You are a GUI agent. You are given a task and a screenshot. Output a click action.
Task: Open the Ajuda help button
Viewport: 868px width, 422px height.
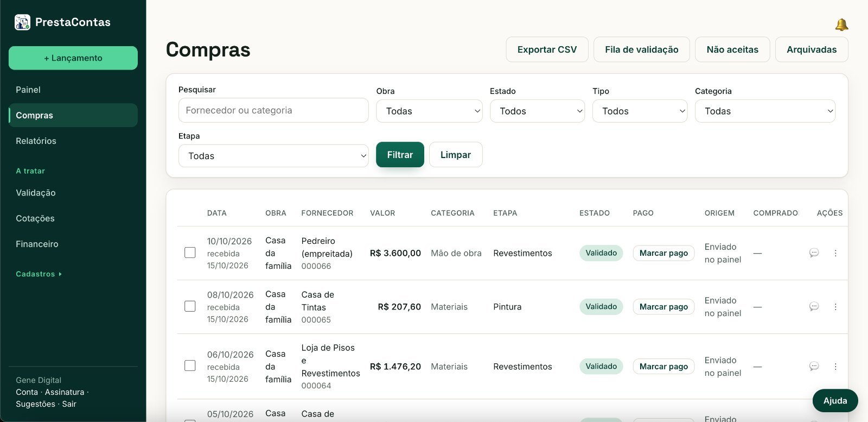835,401
